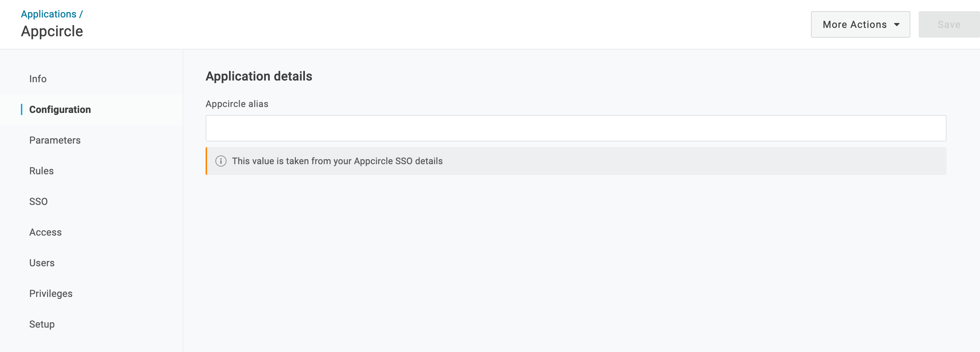The width and height of the screenshot is (980, 352).
Task: Open the Setup sidebar tab
Action: 42,324
